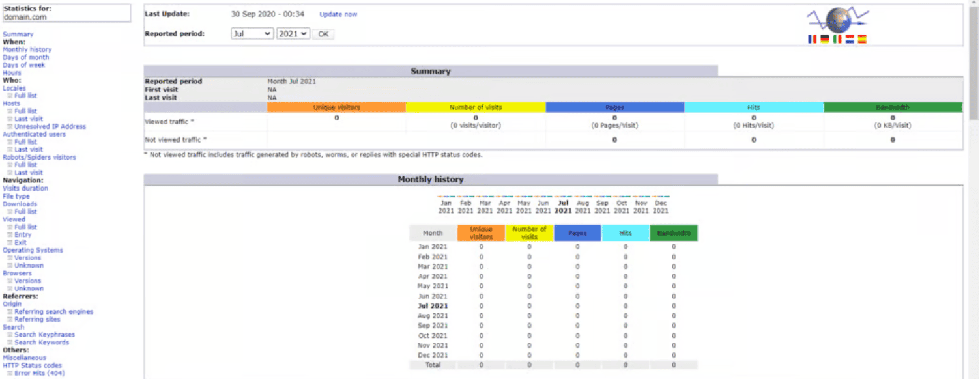Click list icon beside Operating Systems Unknown
The height and width of the screenshot is (379, 980).
click(10, 266)
